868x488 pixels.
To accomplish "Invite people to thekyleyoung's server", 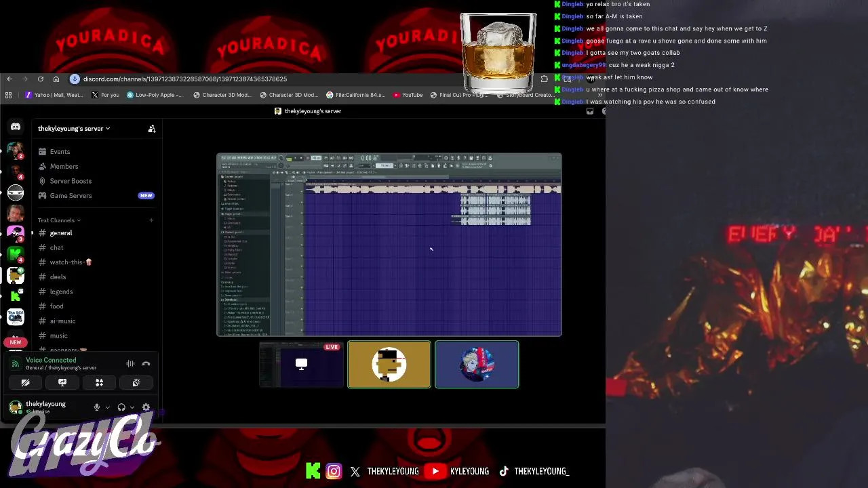I will pyautogui.click(x=152, y=128).
